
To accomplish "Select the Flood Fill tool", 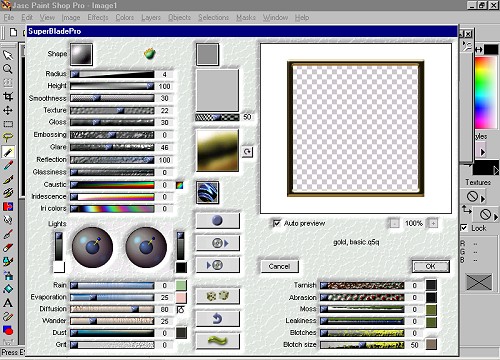I will coord(8,289).
